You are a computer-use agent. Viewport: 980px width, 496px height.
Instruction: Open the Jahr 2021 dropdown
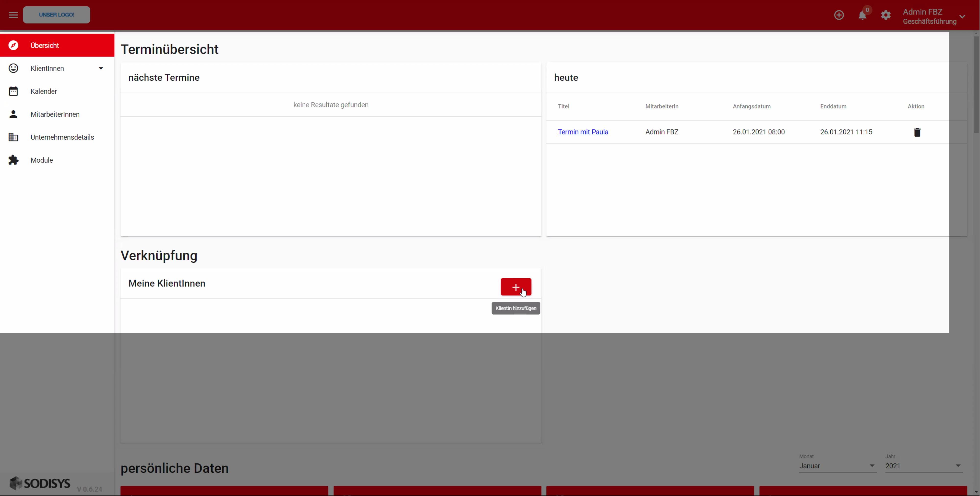pyautogui.click(x=924, y=466)
